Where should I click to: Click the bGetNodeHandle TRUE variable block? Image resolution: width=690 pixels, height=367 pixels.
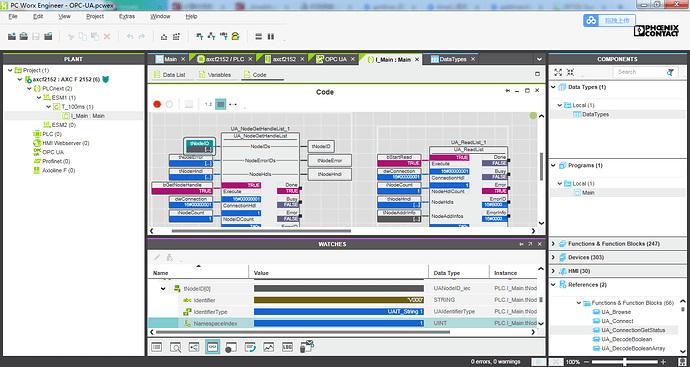click(182, 188)
